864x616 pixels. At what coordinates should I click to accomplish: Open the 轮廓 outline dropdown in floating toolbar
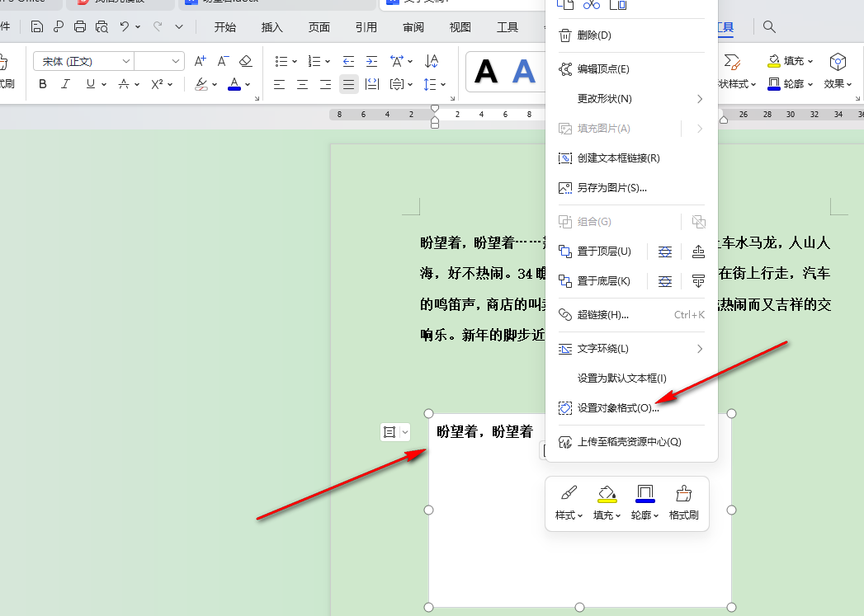[644, 505]
